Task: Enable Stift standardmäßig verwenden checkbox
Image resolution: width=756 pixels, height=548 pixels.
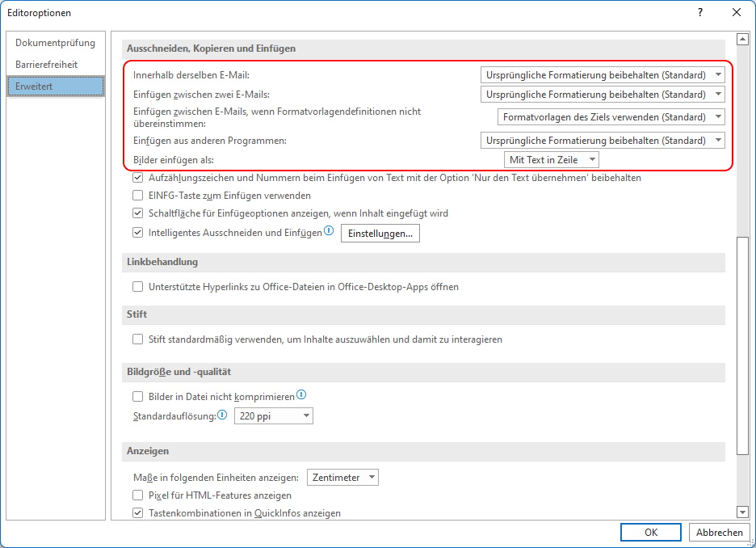Action: coord(138,339)
